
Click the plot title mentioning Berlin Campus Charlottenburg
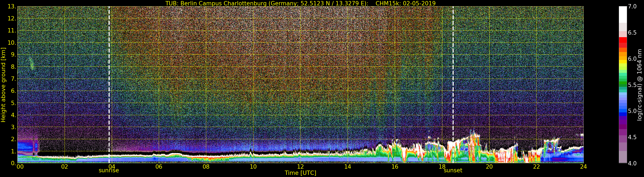point(300,3)
